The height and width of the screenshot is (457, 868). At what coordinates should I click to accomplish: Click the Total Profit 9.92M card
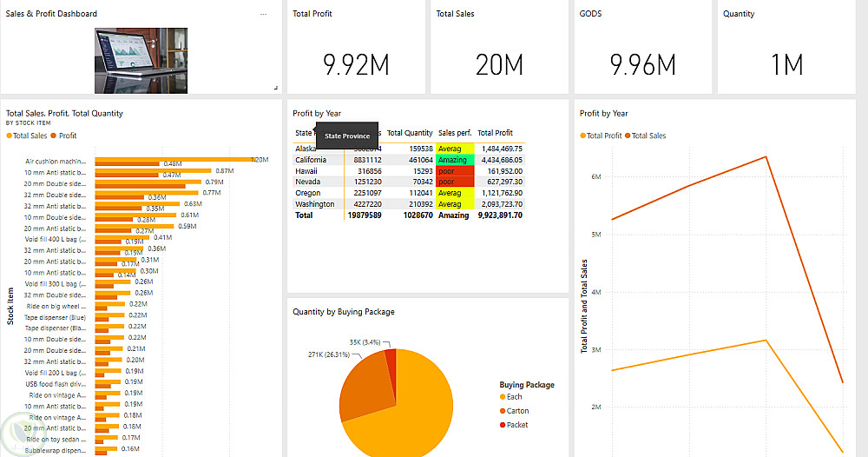(x=356, y=47)
